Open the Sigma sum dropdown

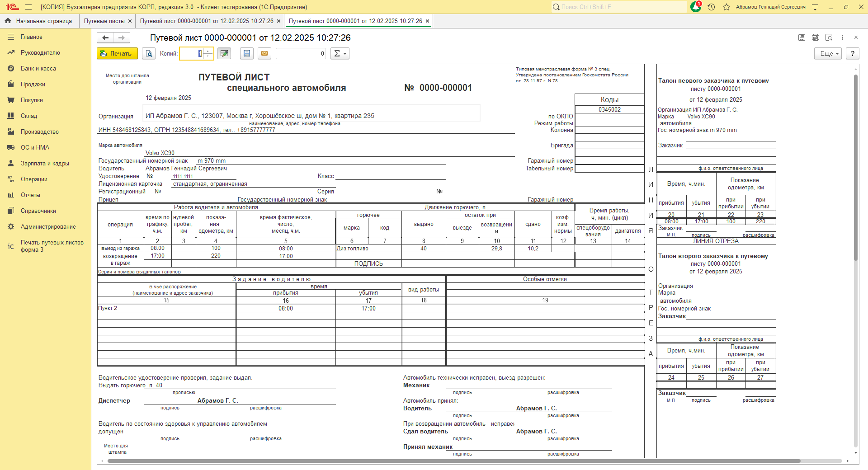click(340, 54)
